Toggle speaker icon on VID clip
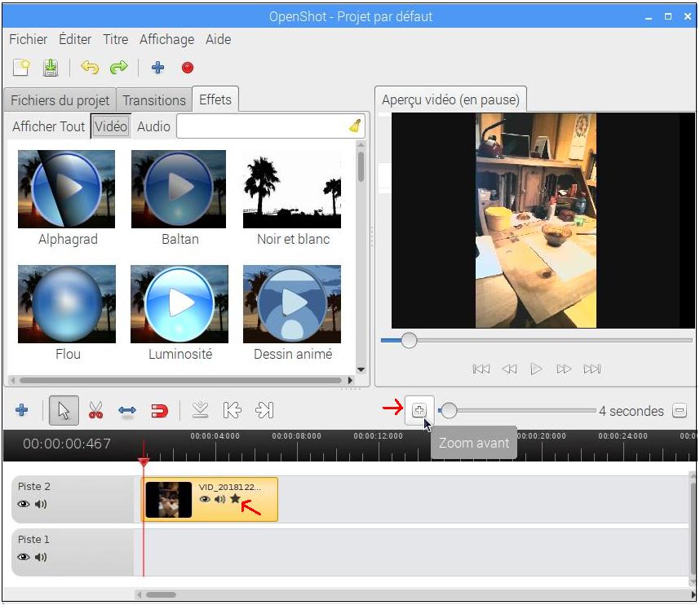Image resolution: width=700 pixels, height=605 pixels. 219,499
